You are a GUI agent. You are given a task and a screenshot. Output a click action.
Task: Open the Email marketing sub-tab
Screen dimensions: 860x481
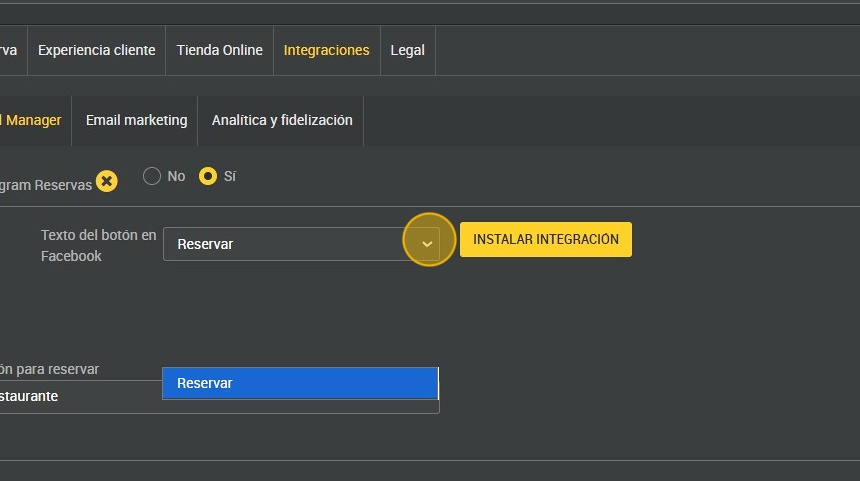(x=136, y=120)
